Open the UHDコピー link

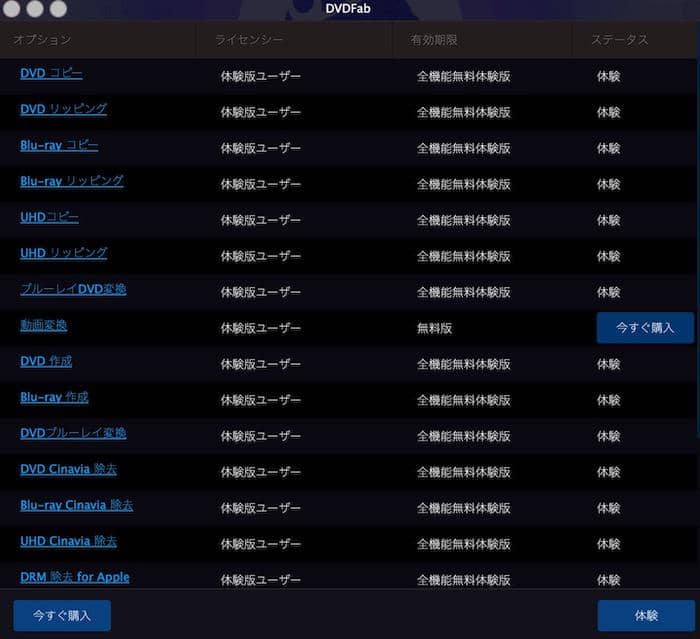(x=49, y=217)
